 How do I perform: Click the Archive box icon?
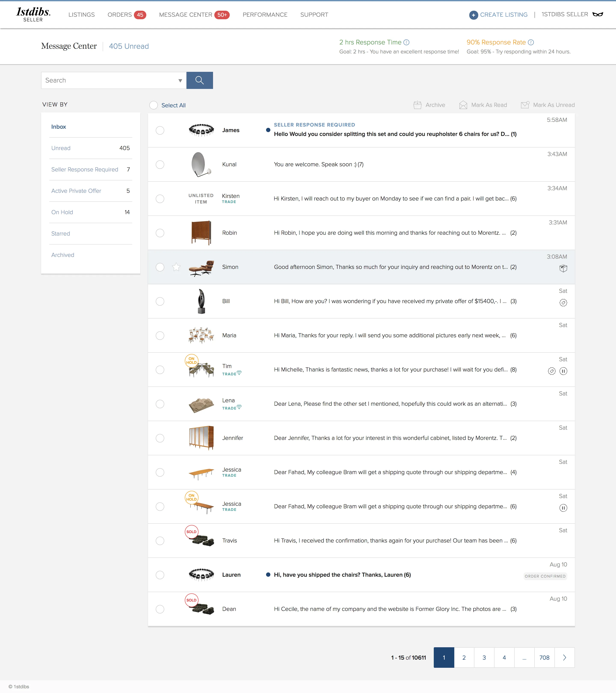(417, 105)
